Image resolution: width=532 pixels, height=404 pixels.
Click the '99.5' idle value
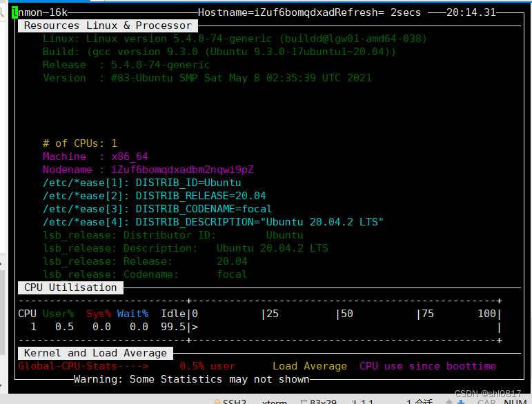[x=173, y=327]
